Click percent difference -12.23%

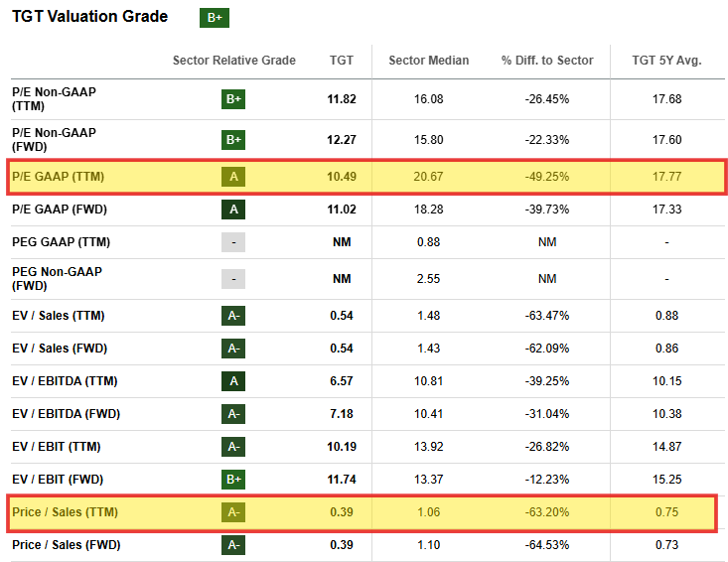tap(547, 480)
